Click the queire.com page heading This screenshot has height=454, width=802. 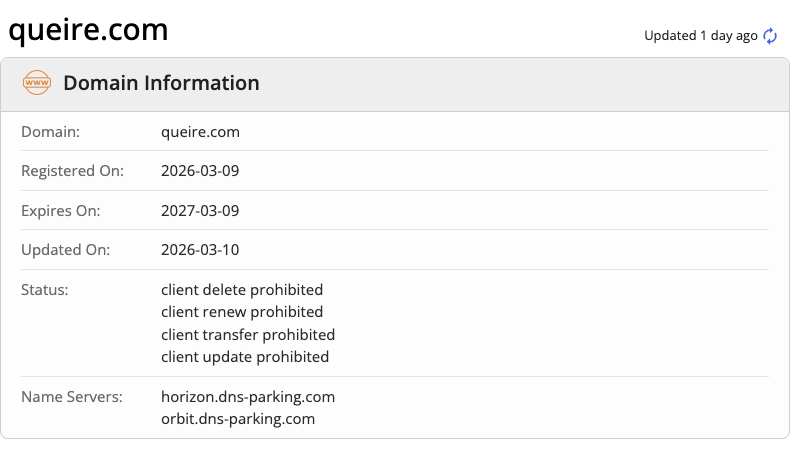tap(88, 30)
